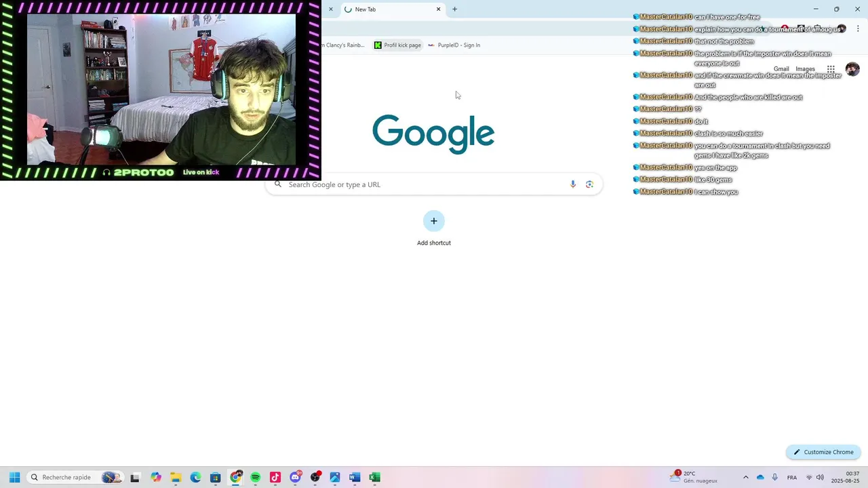The image size is (868, 488).
Task: Click chat message "clash is so much easier"
Action: click(728, 134)
